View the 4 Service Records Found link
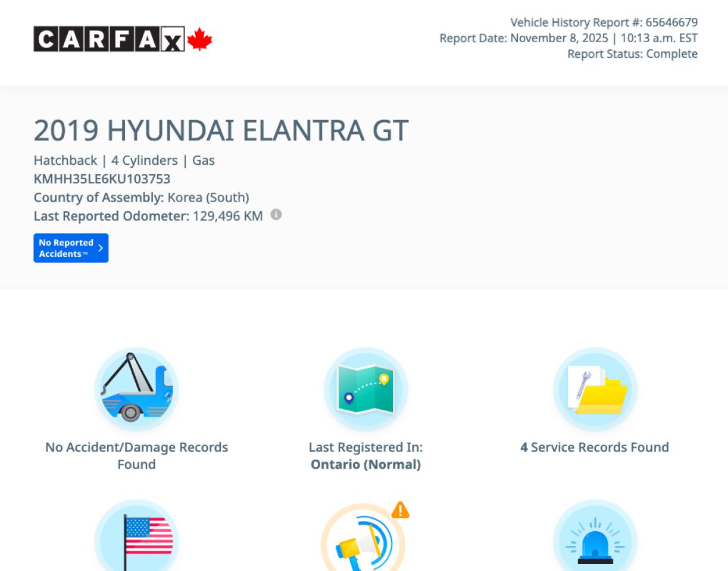Viewport: 728px width, 571px height. [595, 447]
